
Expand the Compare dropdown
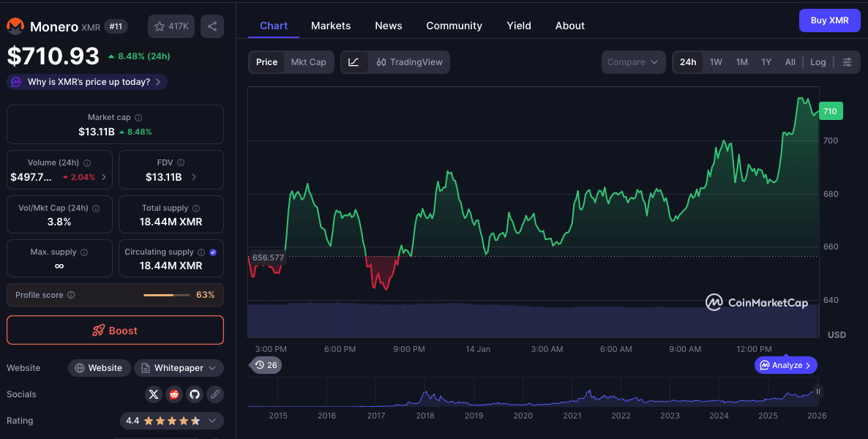click(x=633, y=62)
